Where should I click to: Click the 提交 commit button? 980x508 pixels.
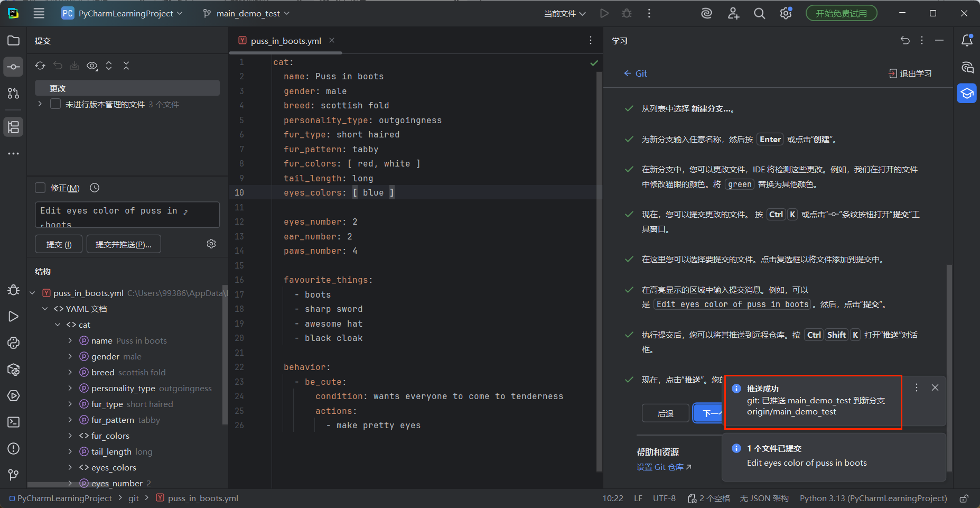click(59, 244)
